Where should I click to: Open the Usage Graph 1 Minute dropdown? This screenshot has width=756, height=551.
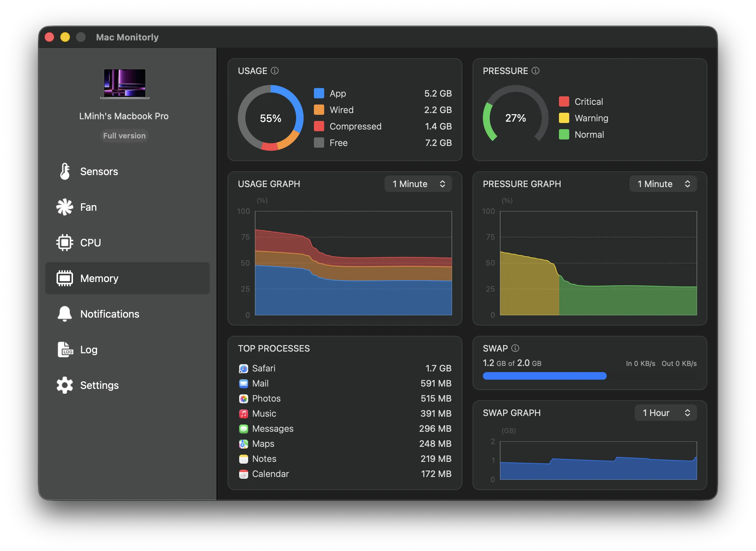[x=418, y=184]
